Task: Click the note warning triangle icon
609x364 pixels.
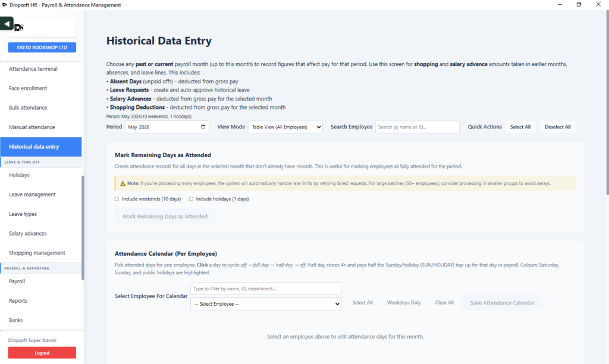Action: [123, 183]
